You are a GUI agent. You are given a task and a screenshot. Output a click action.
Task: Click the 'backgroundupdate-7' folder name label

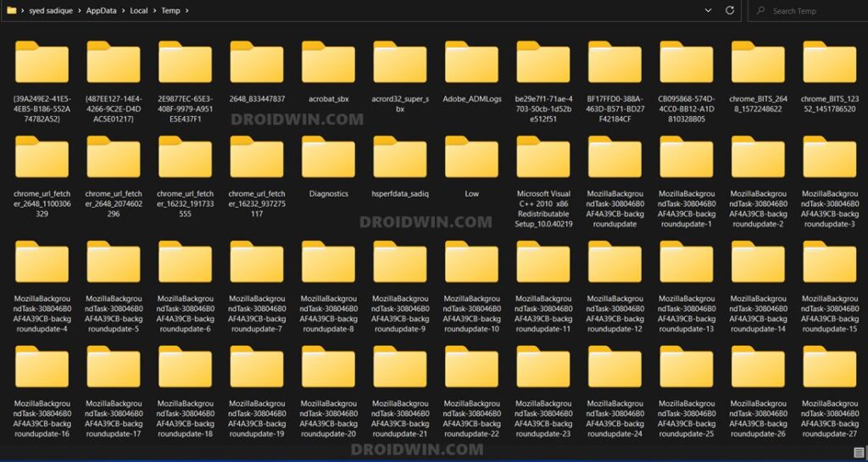click(x=257, y=314)
